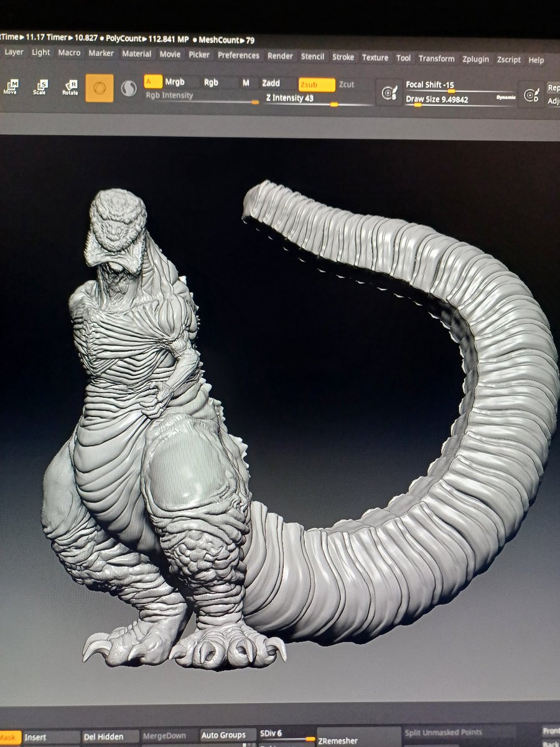This screenshot has height=747, width=560.
Task: Toggle the Zsub sculpt mode
Action: pos(317,85)
